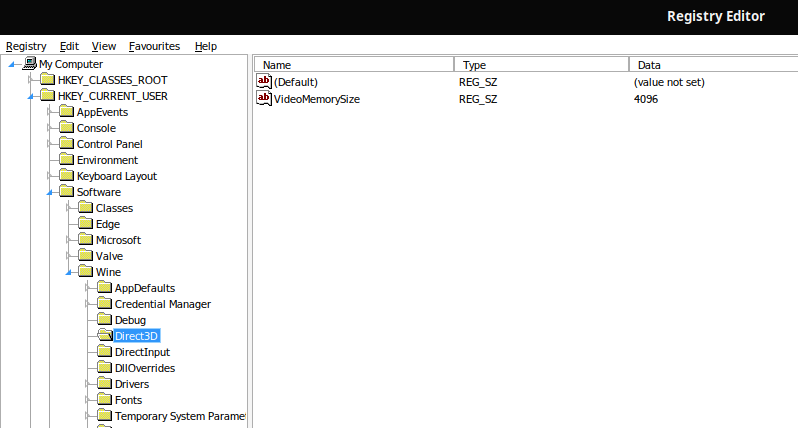The width and height of the screenshot is (798, 428).
Task: Collapse the Wine key
Action: coord(68,272)
